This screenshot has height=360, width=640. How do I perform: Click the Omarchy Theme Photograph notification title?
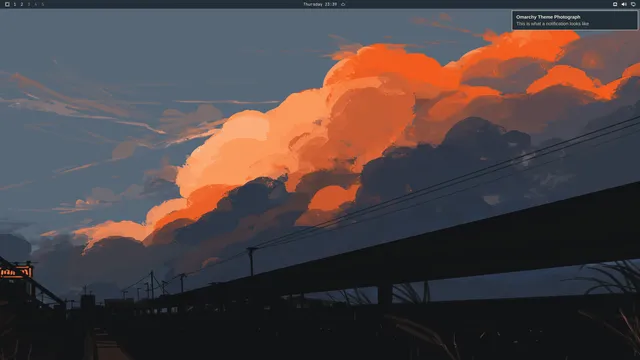point(548,17)
